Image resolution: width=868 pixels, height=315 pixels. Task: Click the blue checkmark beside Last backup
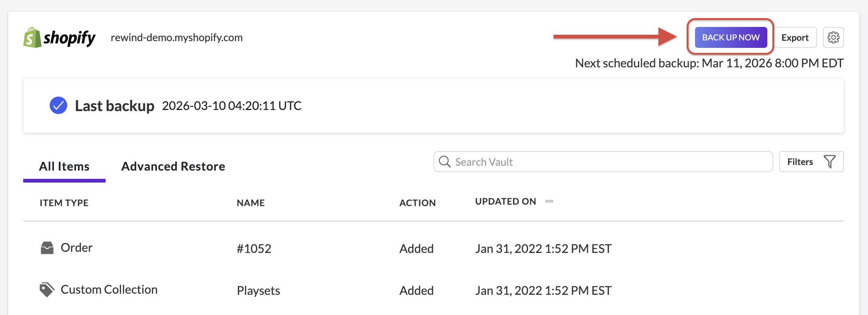click(x=58, y=105)
